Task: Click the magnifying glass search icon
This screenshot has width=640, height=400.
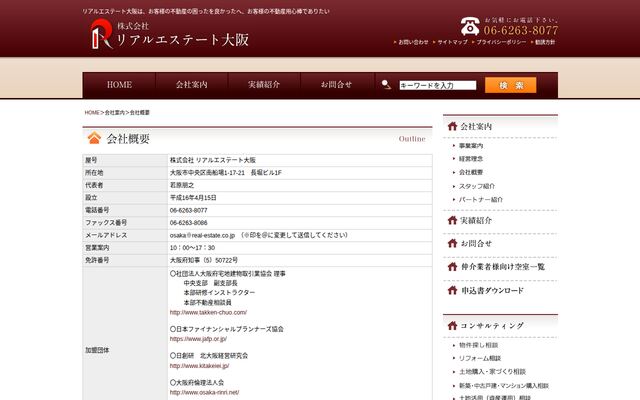Action: click(386, 84)
